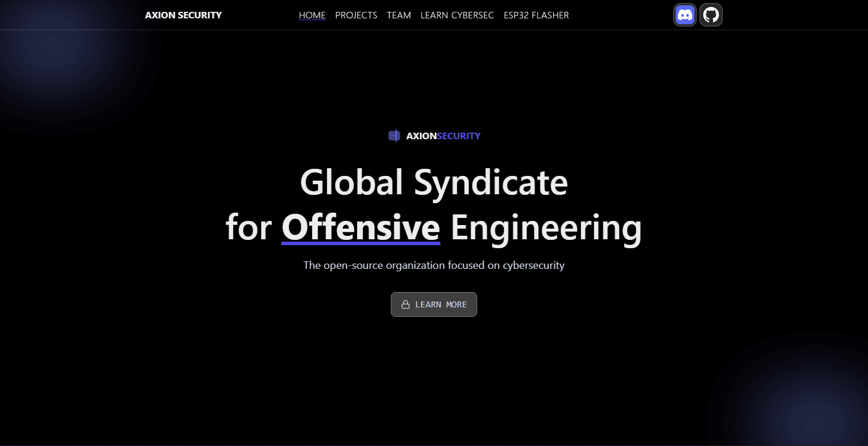The image size is (868, 446).
Task: Click the AXIONSECURITY text in hero
Action: pos(443,136)
